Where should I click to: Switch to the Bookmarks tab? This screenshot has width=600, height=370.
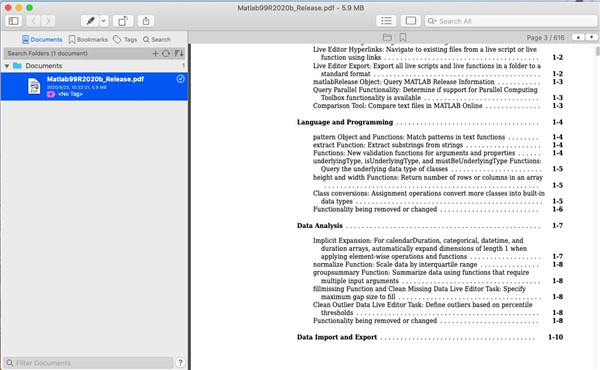[88, 39]
